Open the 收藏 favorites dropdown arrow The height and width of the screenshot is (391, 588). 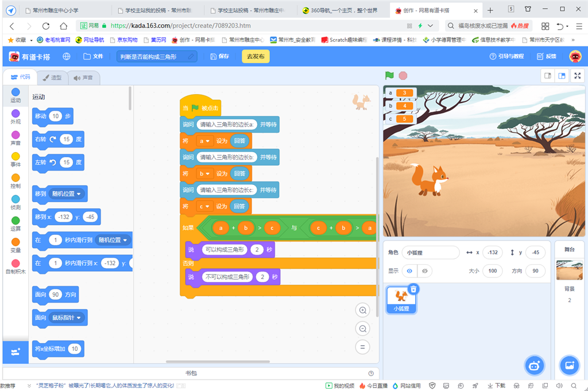click(31, 40)
